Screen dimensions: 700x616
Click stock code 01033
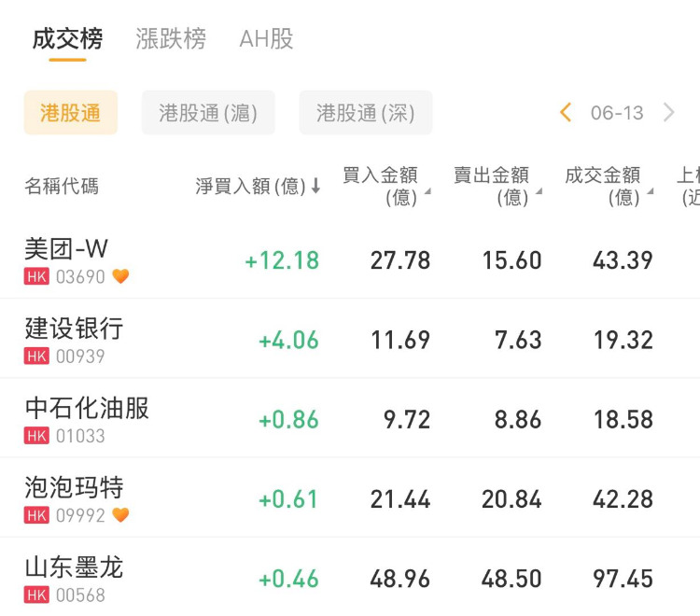80,436
